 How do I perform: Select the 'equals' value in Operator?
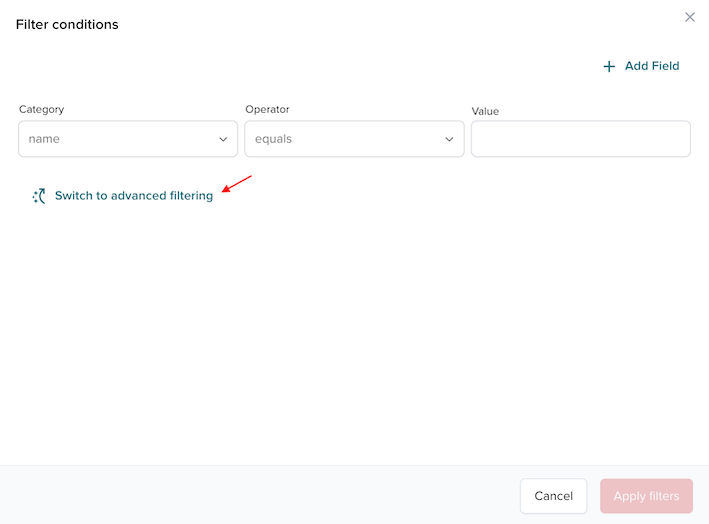pyautogui.click(x=273, y=139)
